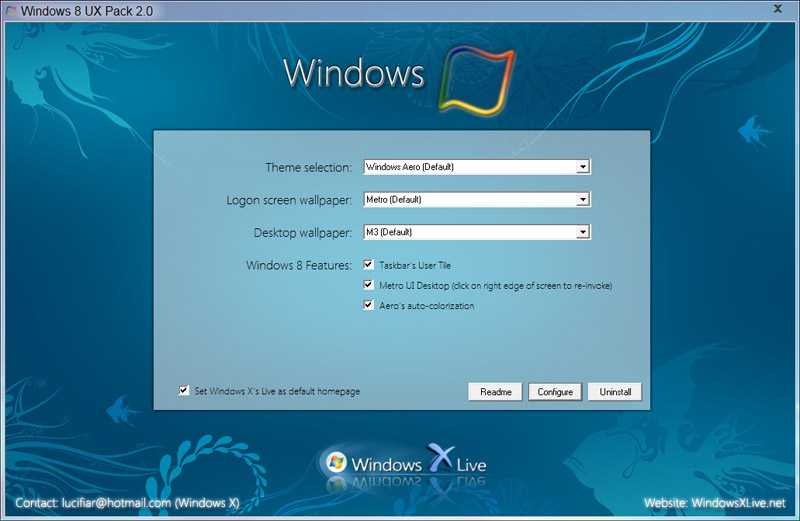Click the Desktop wallpaper label

pos(303,233)
